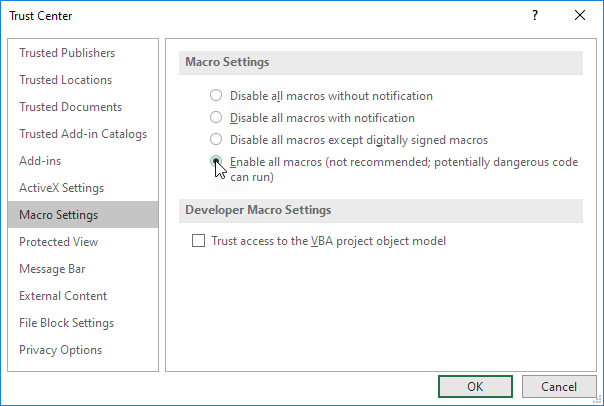Go to Trusted Documents category

pyautogui.click(x=70, y=107)
